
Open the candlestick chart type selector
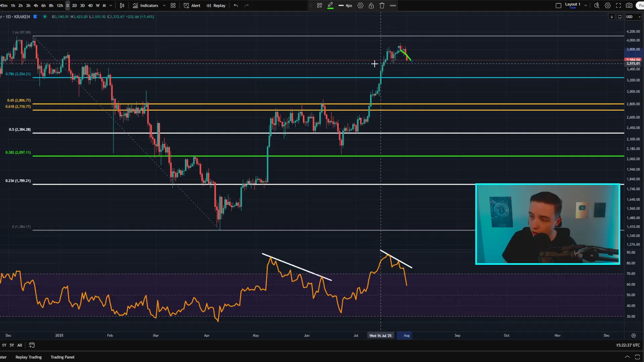click(122, 6)
